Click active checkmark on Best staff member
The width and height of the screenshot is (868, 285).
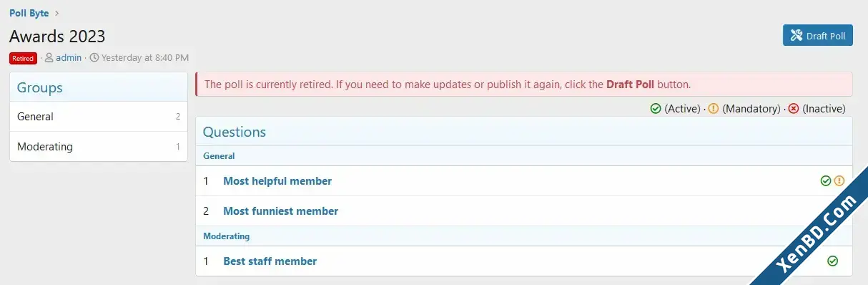tap(832, 261)
